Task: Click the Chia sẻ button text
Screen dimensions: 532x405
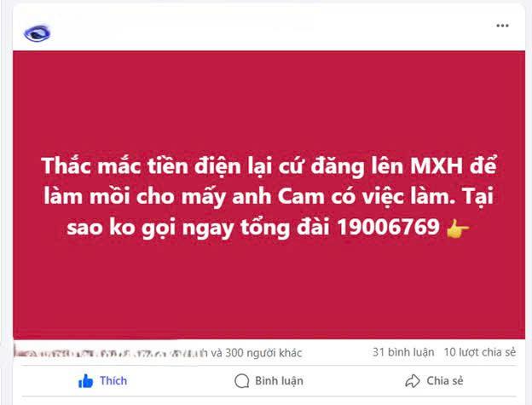Action: coord(445,381)
